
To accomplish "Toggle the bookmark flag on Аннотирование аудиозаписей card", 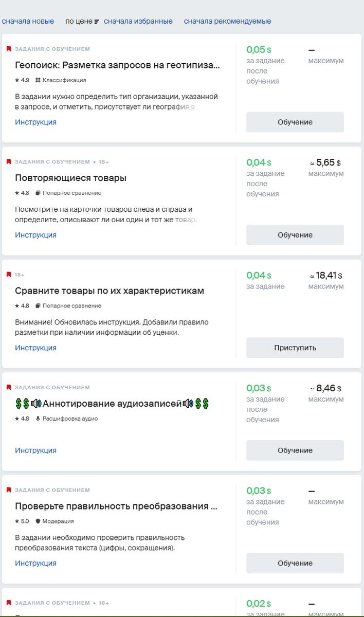I will coord(8,387).
